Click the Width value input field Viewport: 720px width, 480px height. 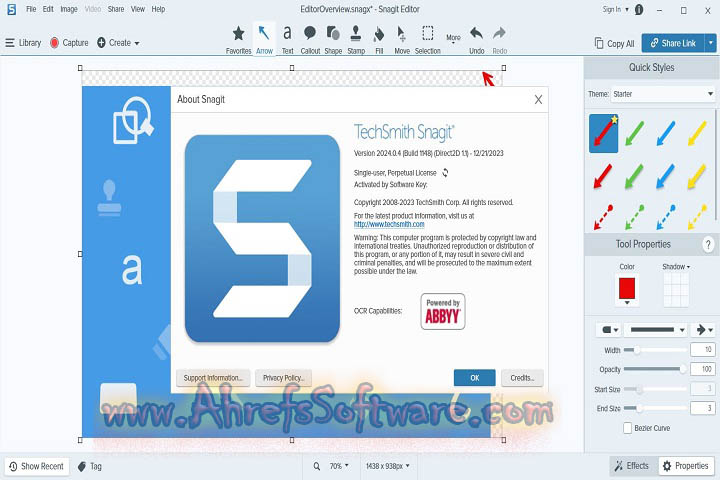702,350
